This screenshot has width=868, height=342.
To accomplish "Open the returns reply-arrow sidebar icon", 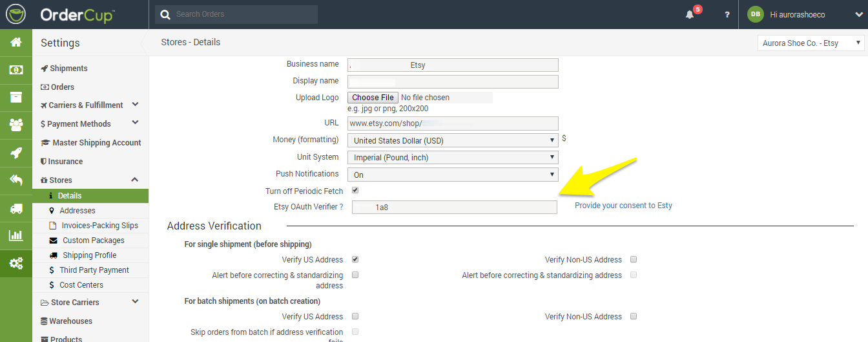I will pyautogui.click(x=16, y=180).
